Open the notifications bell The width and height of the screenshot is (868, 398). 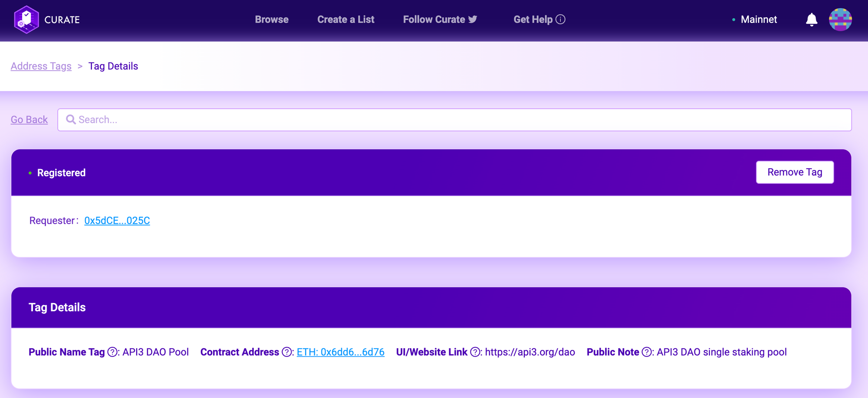click(812, 20)
